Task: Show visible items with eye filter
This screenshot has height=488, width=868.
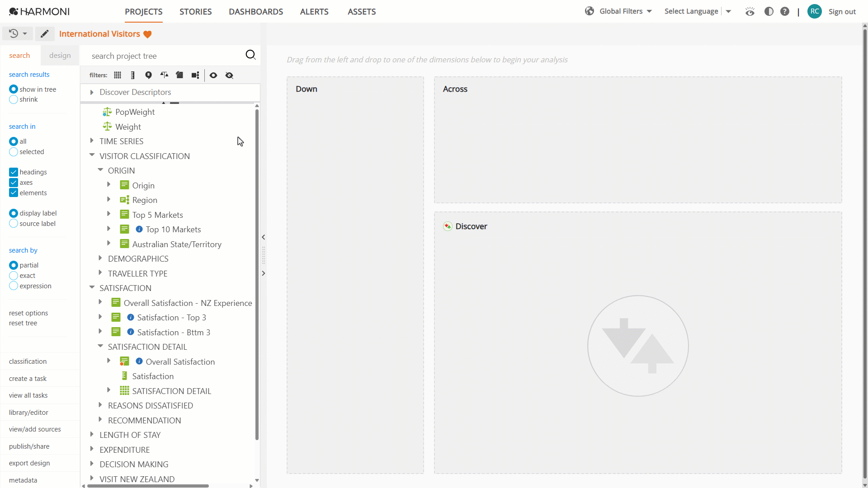Action: (213, 75)
